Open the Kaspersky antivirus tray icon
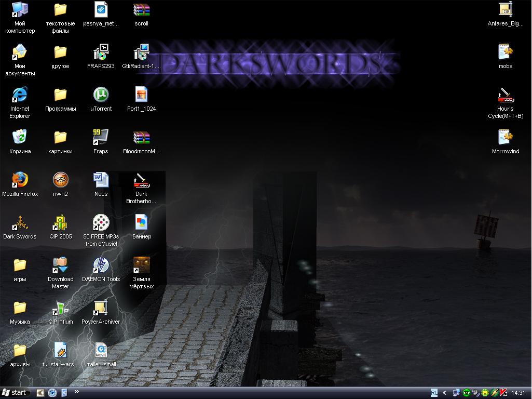532x399 pixels. [503, 393]
